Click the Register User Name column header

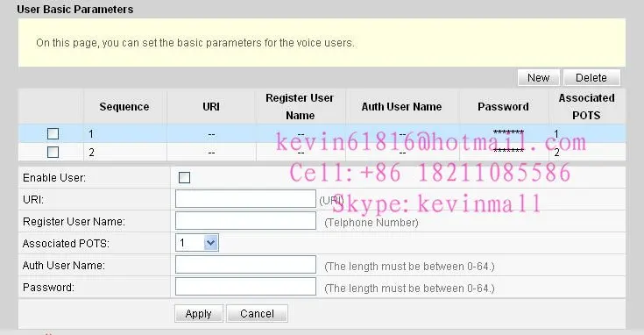300,107
